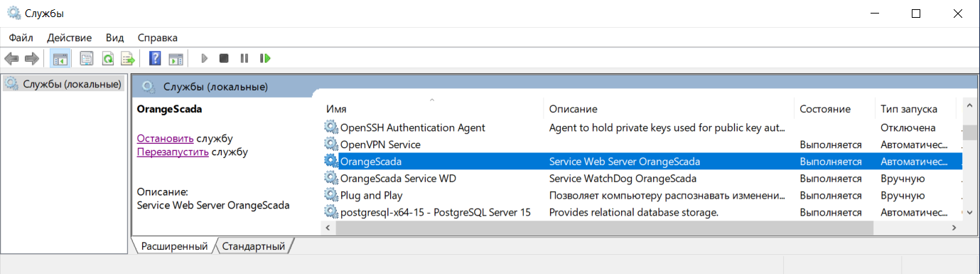Pause the service using the pause icon

point(244,58)
